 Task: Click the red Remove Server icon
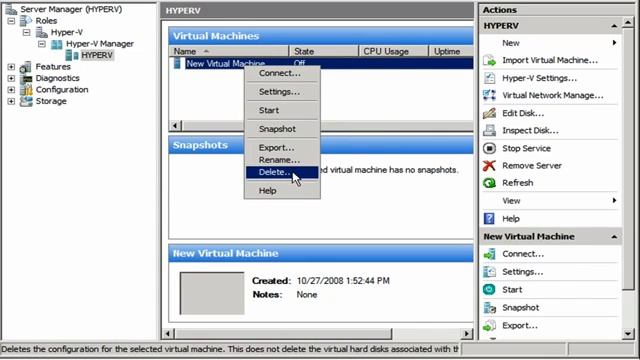pyautogui.click(x=489, y=165)
